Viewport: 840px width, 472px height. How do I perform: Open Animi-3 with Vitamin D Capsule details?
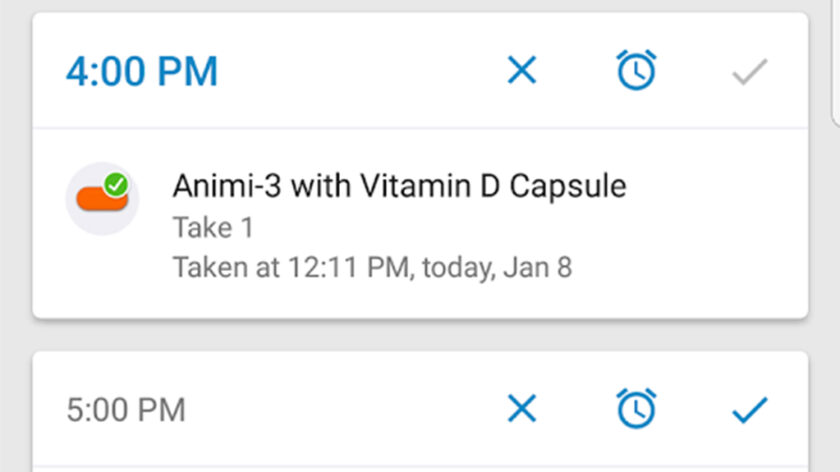pyautogui.click(x=399, y=186)
